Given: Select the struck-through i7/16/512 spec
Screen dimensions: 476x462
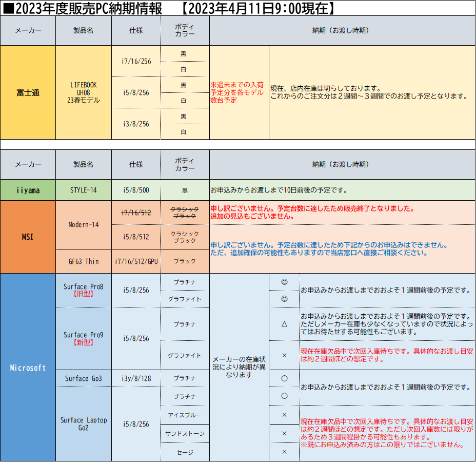Looking at the screenshot, I should click(x=136, y=213).
